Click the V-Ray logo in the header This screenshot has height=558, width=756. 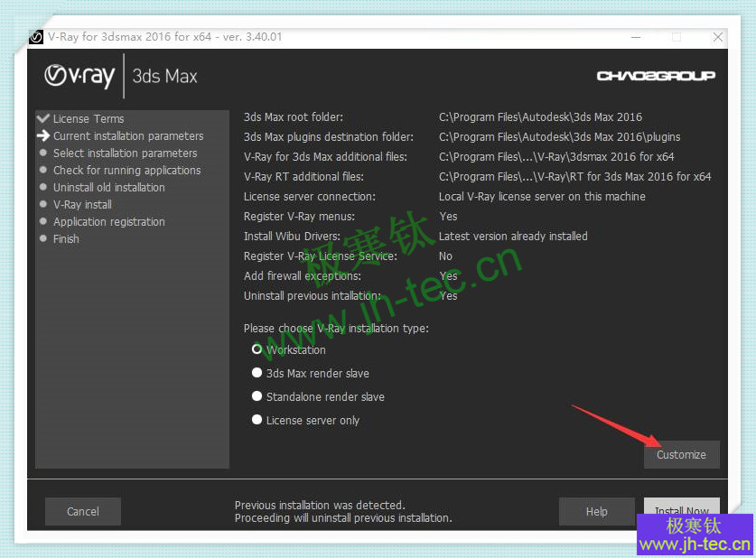coord(79,76)
